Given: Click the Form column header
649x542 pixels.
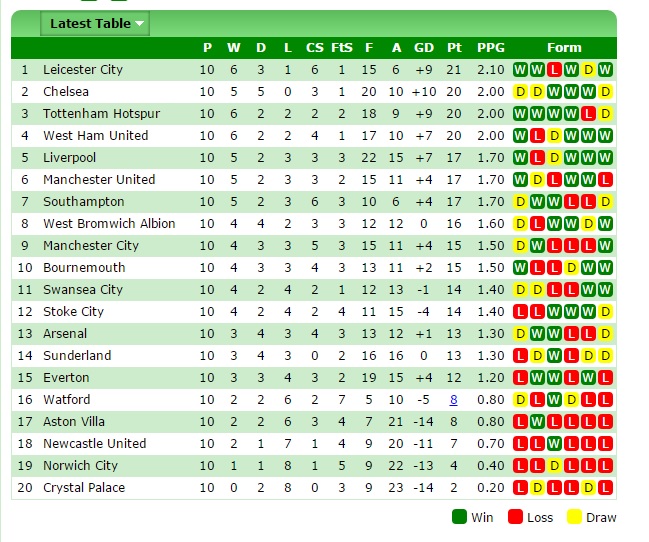Looking at the screenshot, I should pos(564,48).
